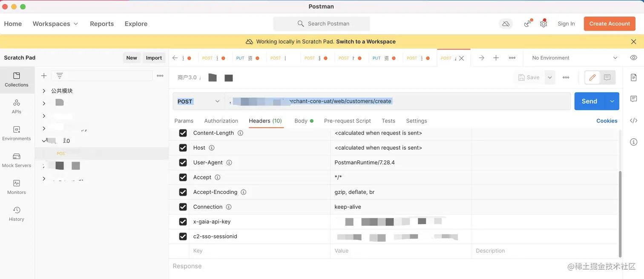Image resolution: width=644 pixels, height=279 pixels.
Task: Click Switch to a Workspace link
Action: (x=366, y=42)
